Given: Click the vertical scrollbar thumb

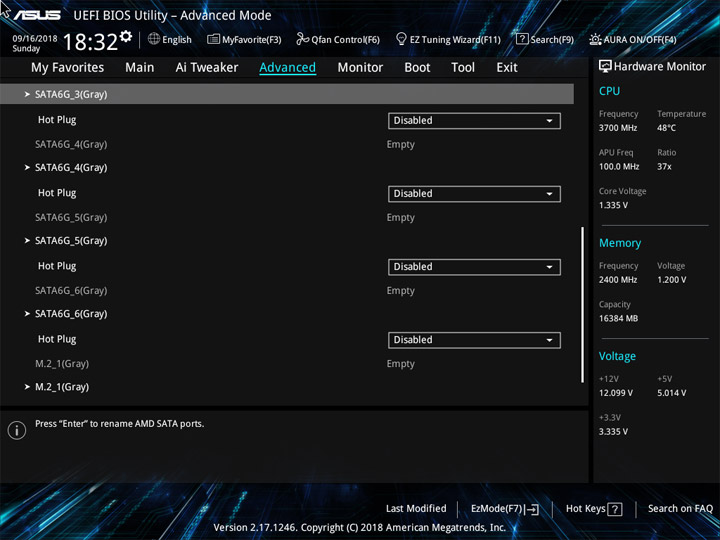Looking at the screenshot, I should tap(582, 305).
